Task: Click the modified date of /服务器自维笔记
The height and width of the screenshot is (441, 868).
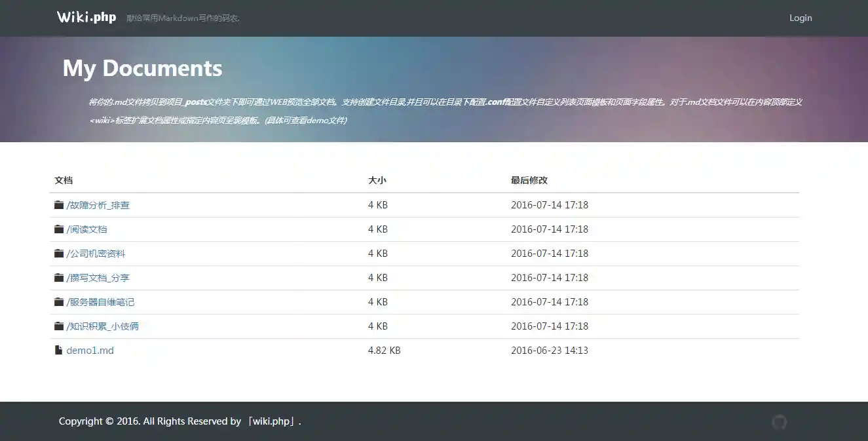Action: pyautogui.click(x=550, y=302)
